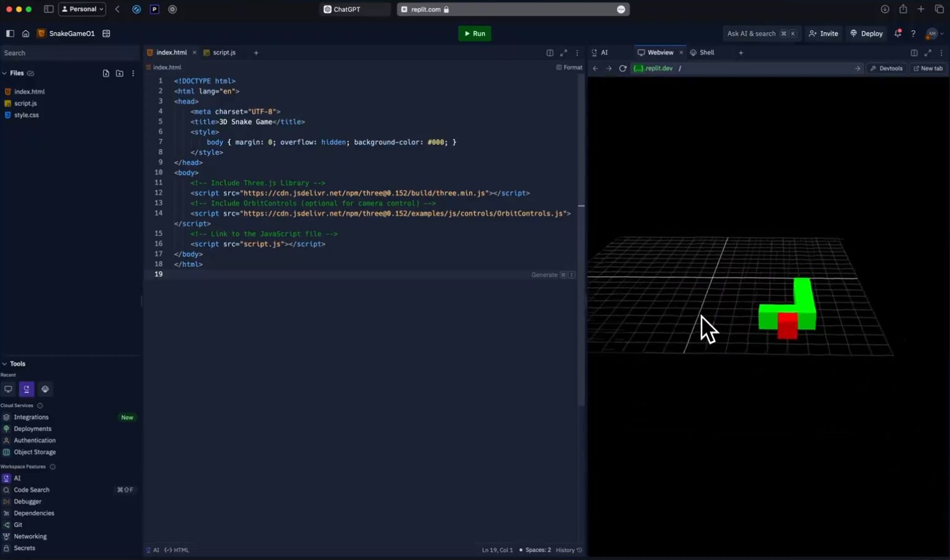The width and height of the screenshot is (950, 560).
Task: Split the Webview pane
Action: tap(914, 53)
